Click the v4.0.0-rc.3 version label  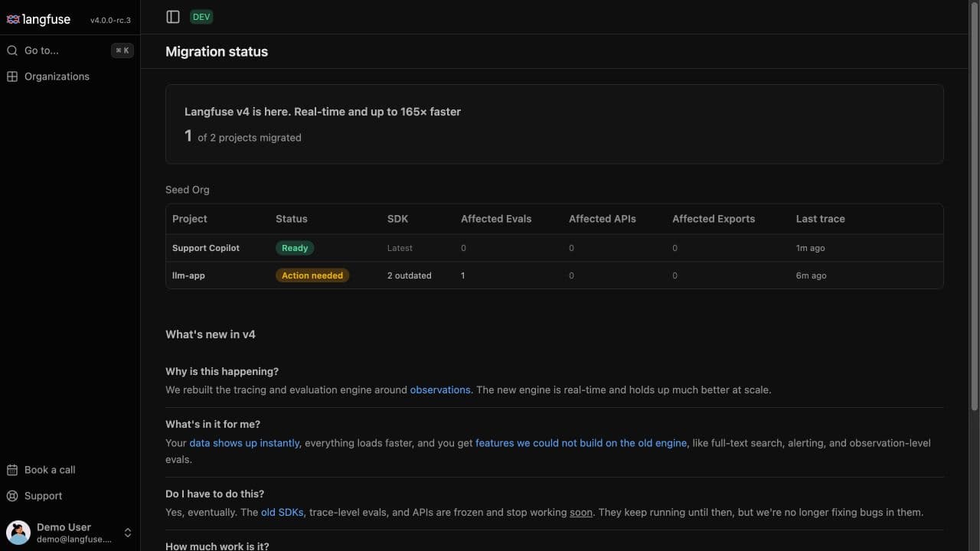pyautogui.click(x=110, y=21)
